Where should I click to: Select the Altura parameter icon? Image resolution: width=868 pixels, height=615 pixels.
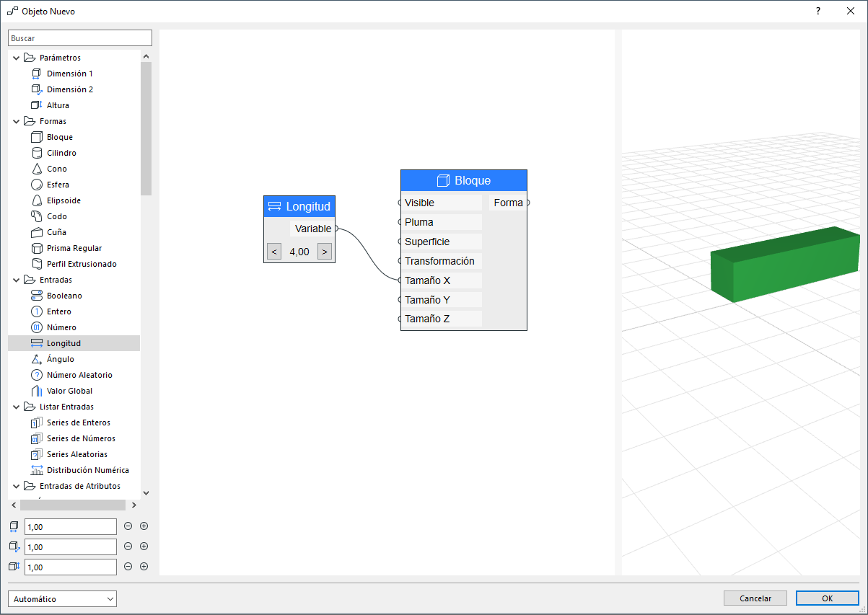[38, 105]
